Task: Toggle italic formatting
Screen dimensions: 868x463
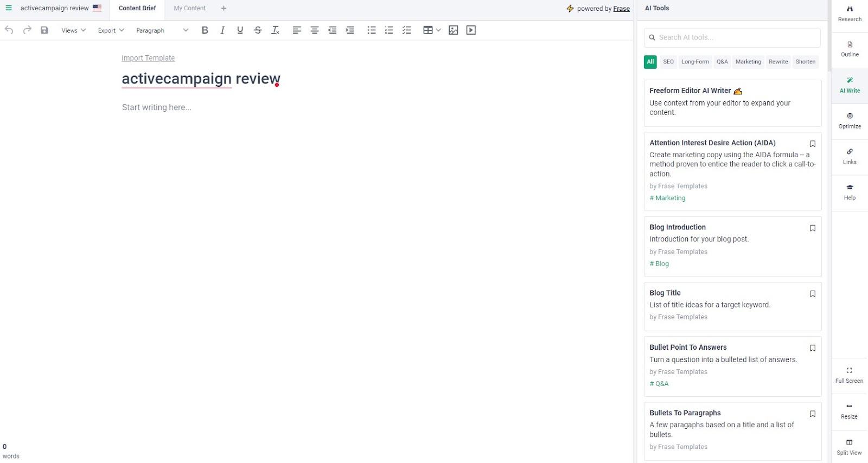Action: click(x=222, y=30)
